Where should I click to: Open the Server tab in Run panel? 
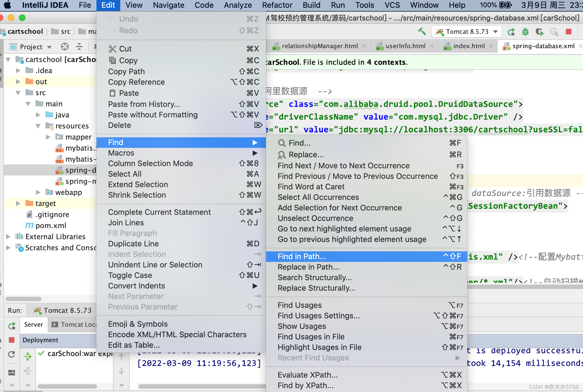click(33, 324)
